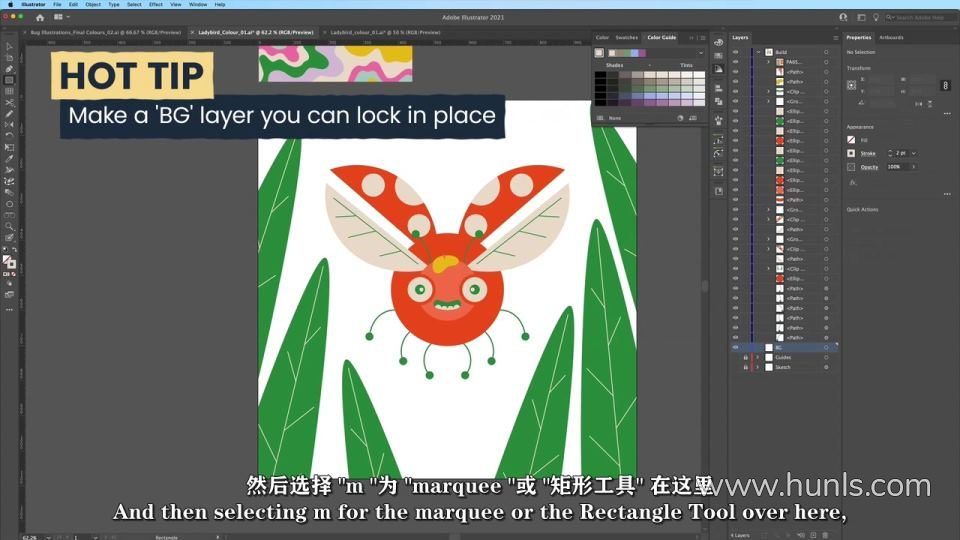Open the Color Guide harmony rules dropdown

(x=700, y=53)
